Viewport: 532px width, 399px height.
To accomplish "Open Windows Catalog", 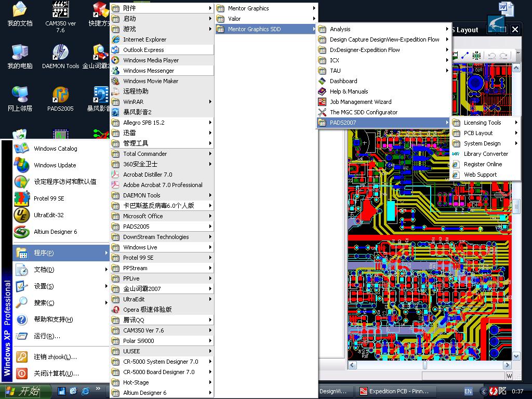I will (61, 149).
